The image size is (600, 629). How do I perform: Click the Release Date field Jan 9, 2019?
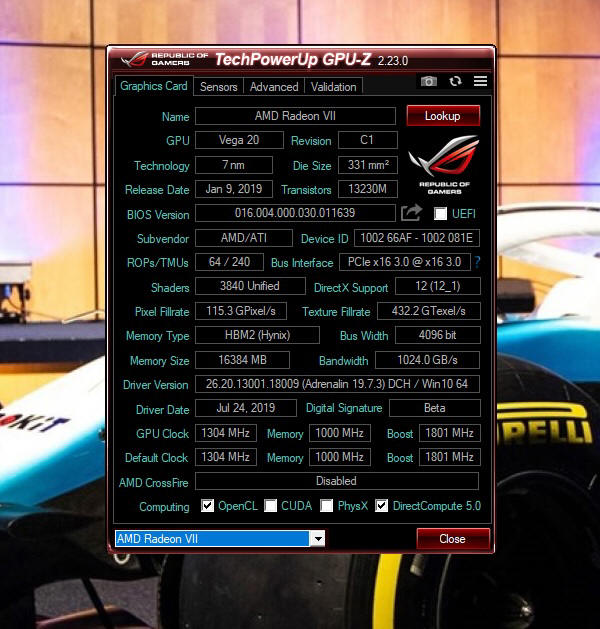tap(234, 189)
